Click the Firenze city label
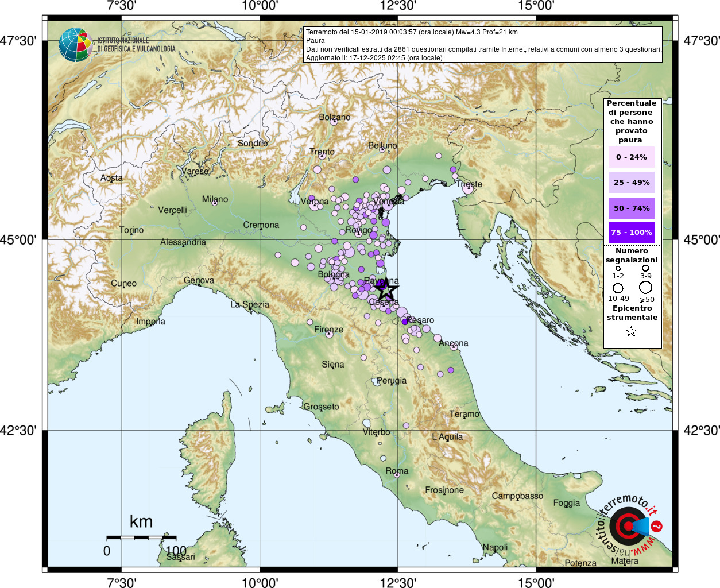This screenshot has width=720, height=588. click(329, 330)
